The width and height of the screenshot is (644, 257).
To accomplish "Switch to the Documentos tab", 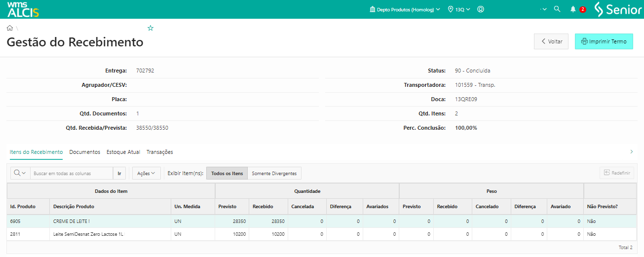I will (x=84, y=152).
